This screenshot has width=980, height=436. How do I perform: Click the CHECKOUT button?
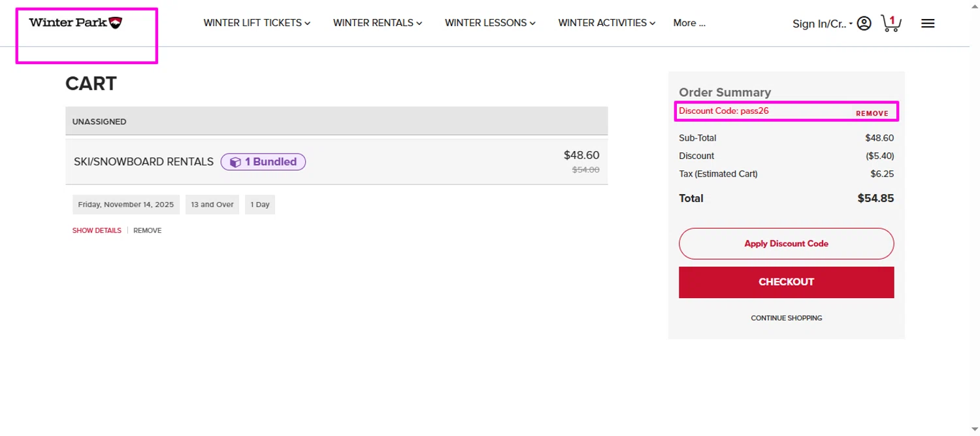tap(786, 282)
